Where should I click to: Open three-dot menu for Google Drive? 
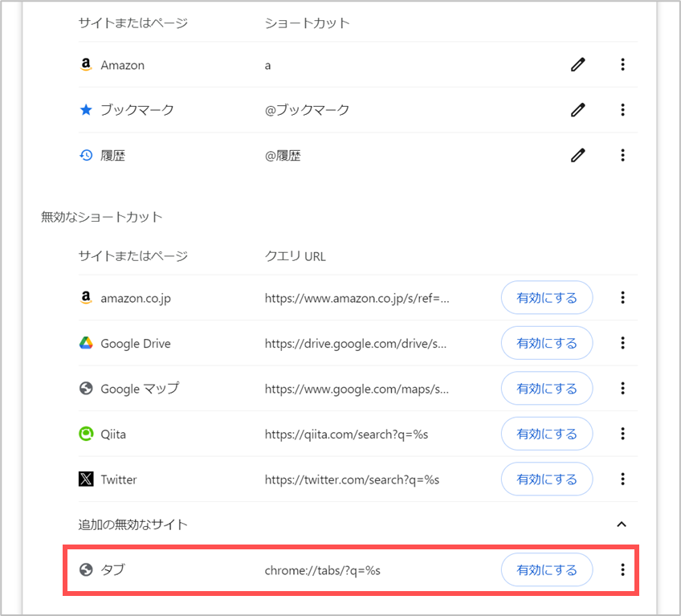pos(622,343)
